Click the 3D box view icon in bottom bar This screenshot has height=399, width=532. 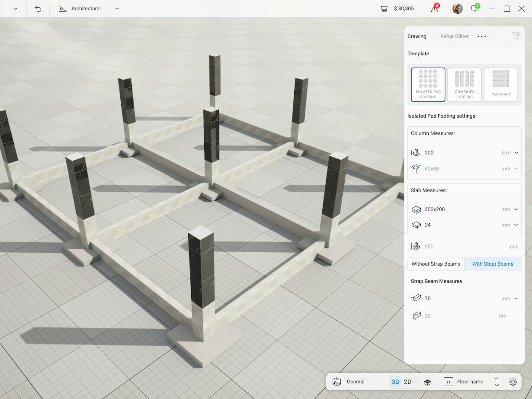coord(427,382)
